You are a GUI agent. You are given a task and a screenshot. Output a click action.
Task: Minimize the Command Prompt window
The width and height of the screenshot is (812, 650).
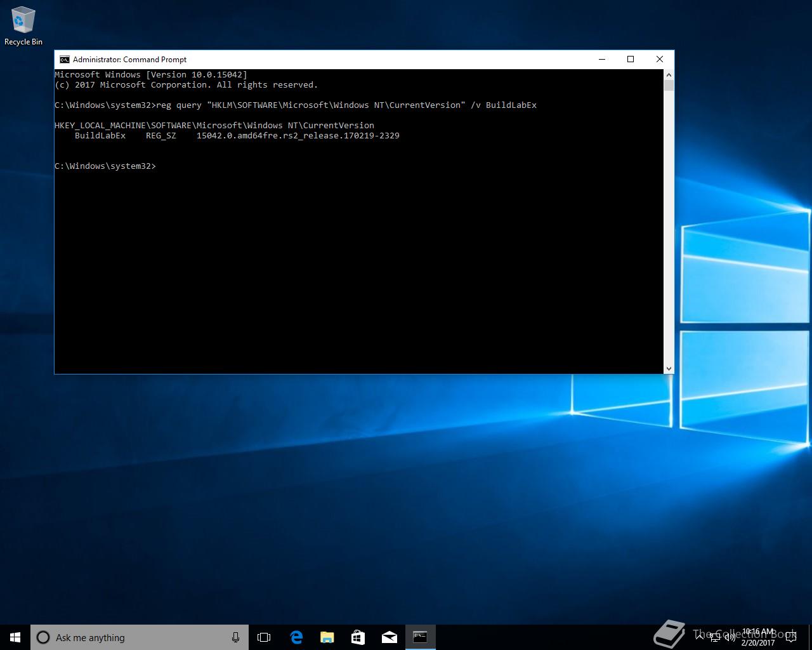tap(601, 59)
